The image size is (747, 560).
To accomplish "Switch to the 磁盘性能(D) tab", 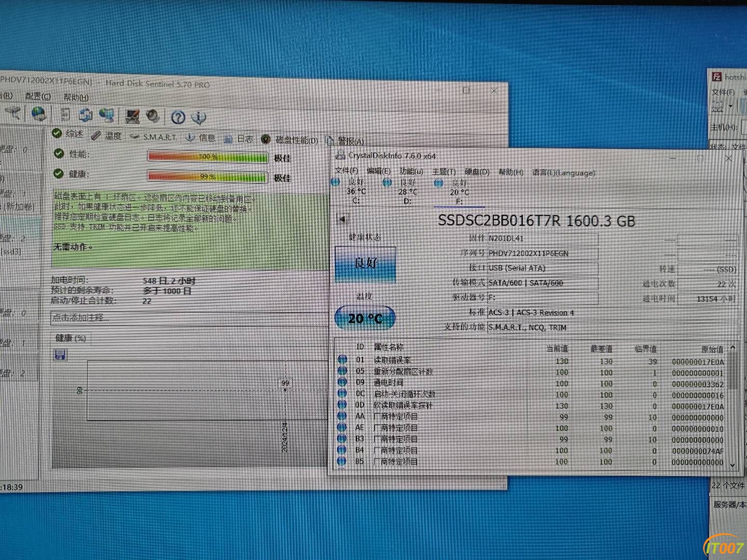I will pyautogui.click(x=289, y=139).
